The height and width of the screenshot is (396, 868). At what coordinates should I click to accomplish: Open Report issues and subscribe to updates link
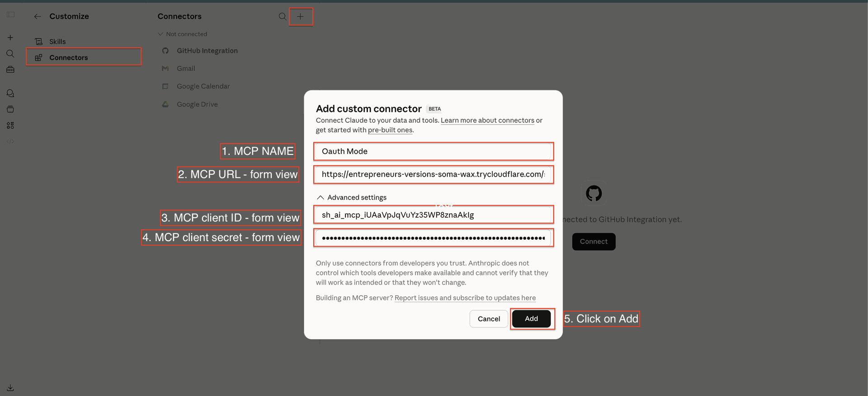[465, 298]
